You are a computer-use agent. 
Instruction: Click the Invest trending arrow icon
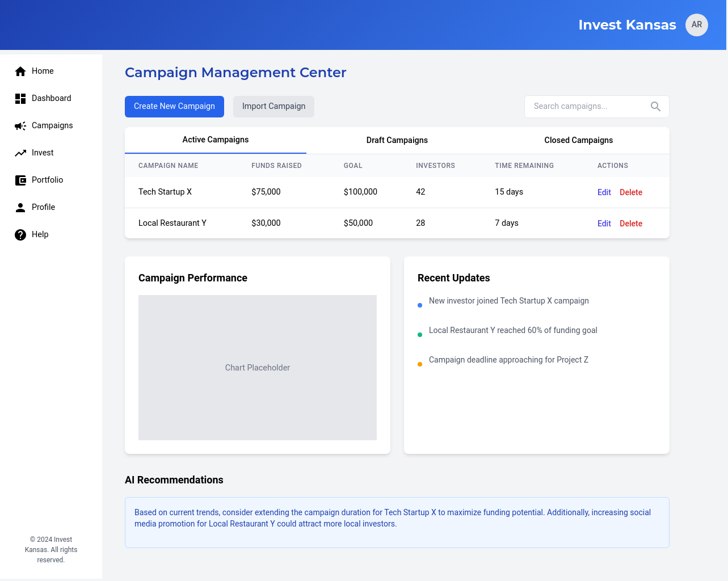point(20,153)
